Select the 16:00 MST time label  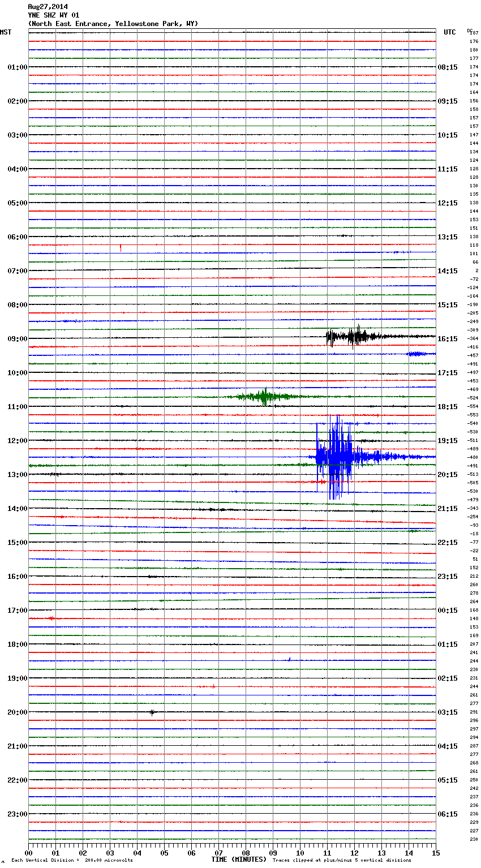tap(17, 577)
